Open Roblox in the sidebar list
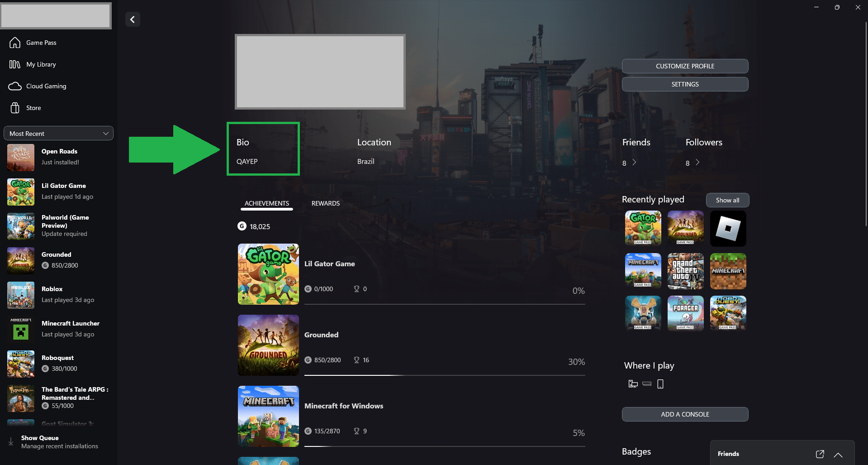 click(x=59, y=295)
